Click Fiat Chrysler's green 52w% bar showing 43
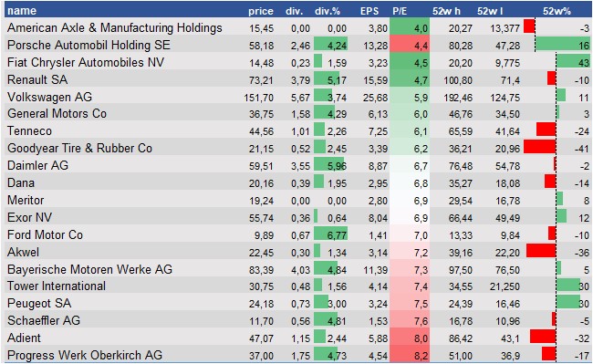The width and height of the screenshot is (593, 364). (573, 61)
